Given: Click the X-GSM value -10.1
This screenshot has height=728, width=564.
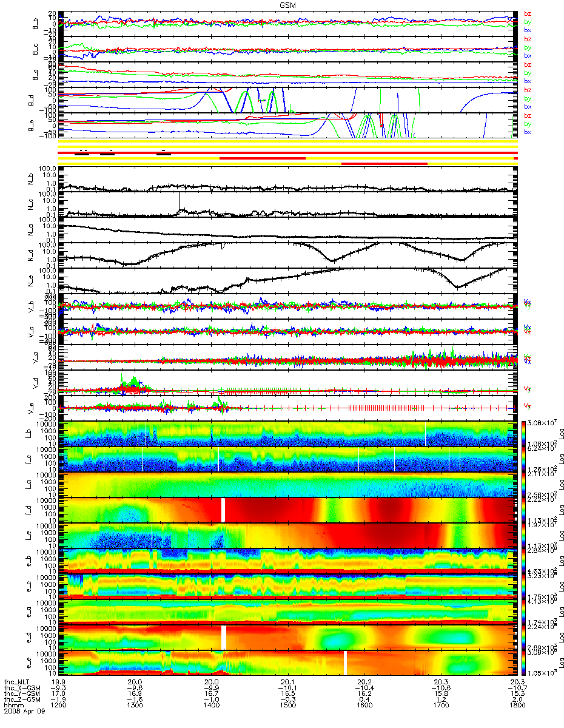Looking at the screenshot, I should 287,688.
